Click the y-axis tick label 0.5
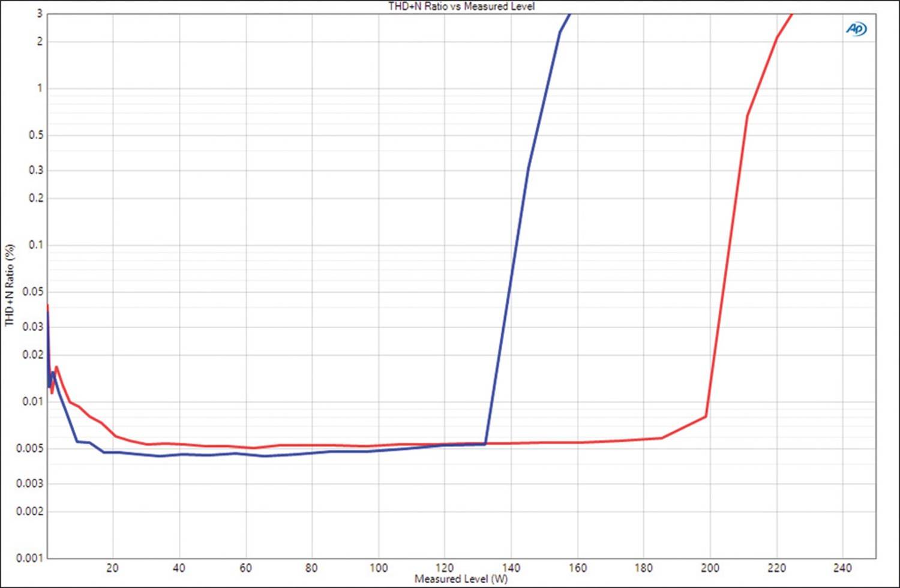This screenshot has height=588, width=900. point(36,136)
